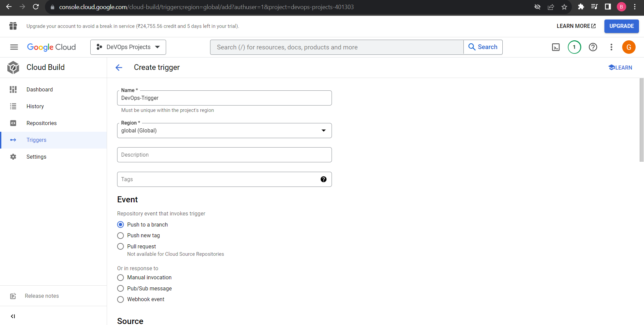The width and height of the screenshot is (644, 325).
Task: Click the site lock icon in address bar
Action: tap(52, 7)
